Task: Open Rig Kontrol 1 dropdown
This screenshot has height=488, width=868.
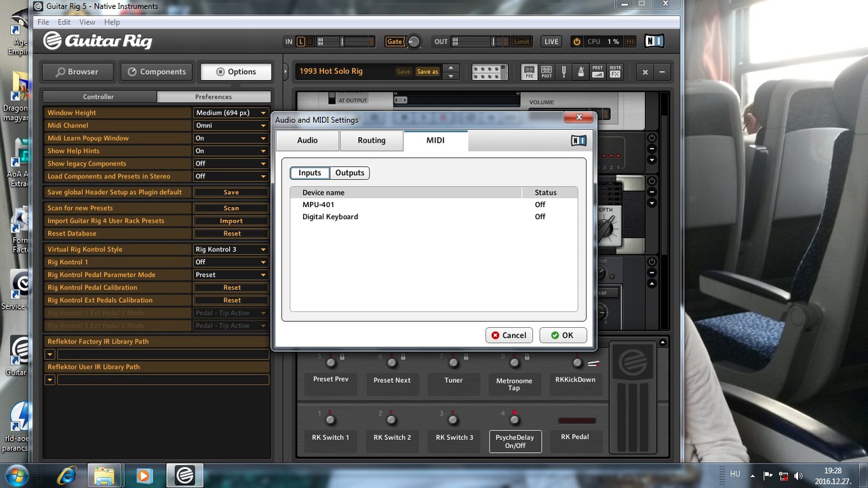Action: pos(231,262)
